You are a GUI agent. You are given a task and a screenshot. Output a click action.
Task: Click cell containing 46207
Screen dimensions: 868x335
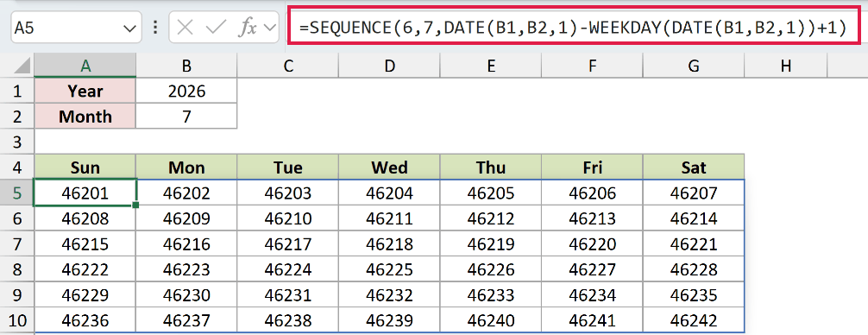point(694,193)
